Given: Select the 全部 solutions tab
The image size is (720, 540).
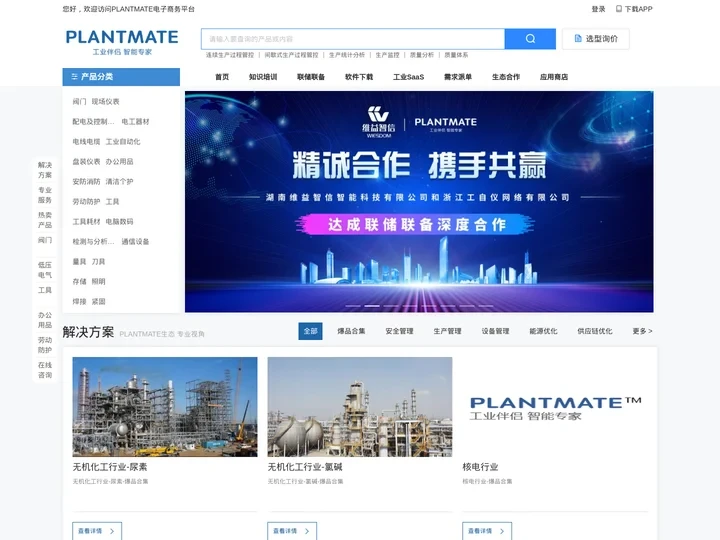Looking at the screenshot, I should (x=310, y=331).
